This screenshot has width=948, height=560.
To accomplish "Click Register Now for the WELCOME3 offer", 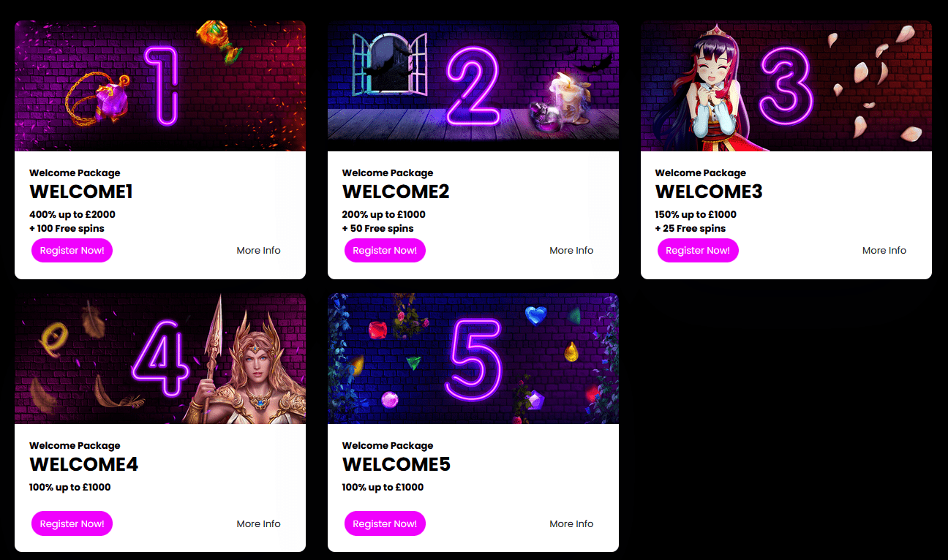I will coord(698,250).
